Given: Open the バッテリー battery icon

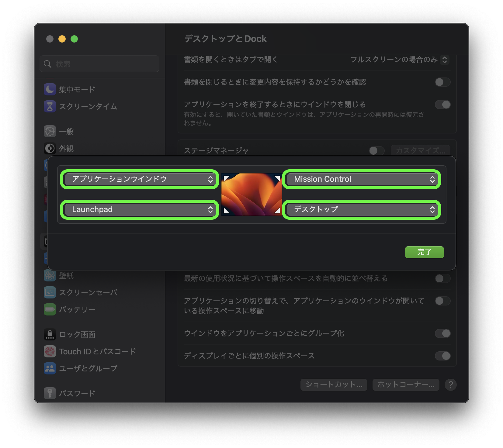Looking at the screenshot, I should [x=50, y=309].
